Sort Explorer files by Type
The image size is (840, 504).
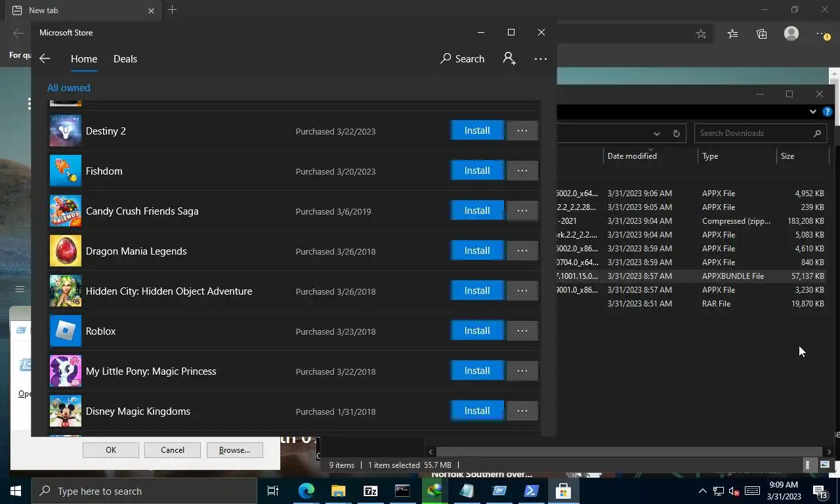point(736,156)
